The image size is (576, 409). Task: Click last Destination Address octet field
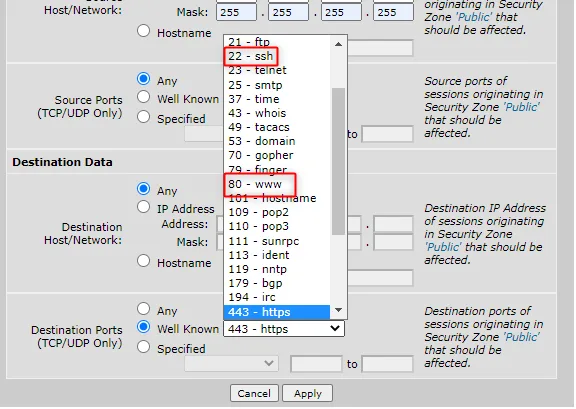(393, 224)
